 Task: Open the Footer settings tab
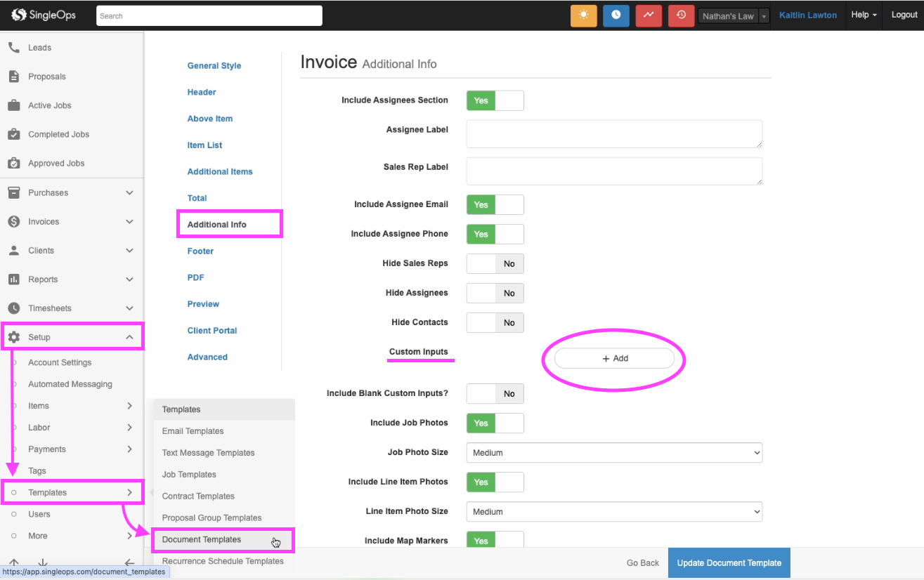coord(200,251)
